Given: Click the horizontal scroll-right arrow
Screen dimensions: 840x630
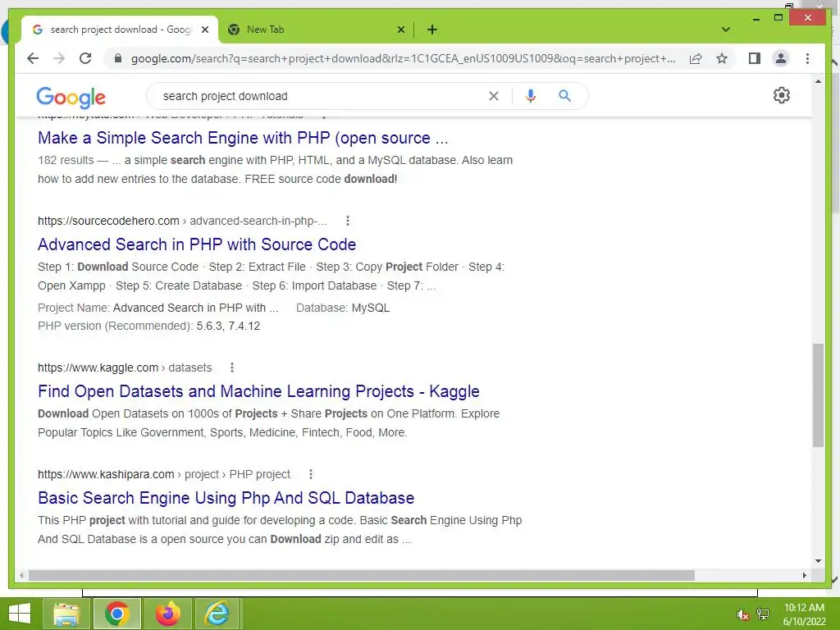Looking at the screenshot, I should coord(804,575).
